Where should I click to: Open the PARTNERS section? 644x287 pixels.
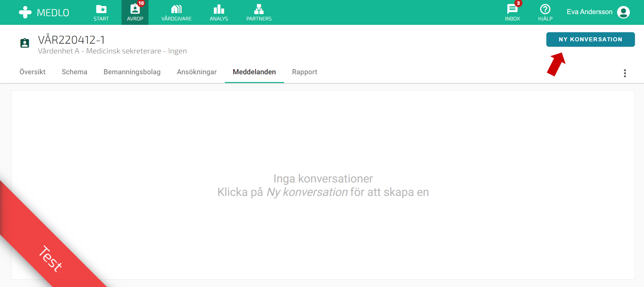point(259,12)
